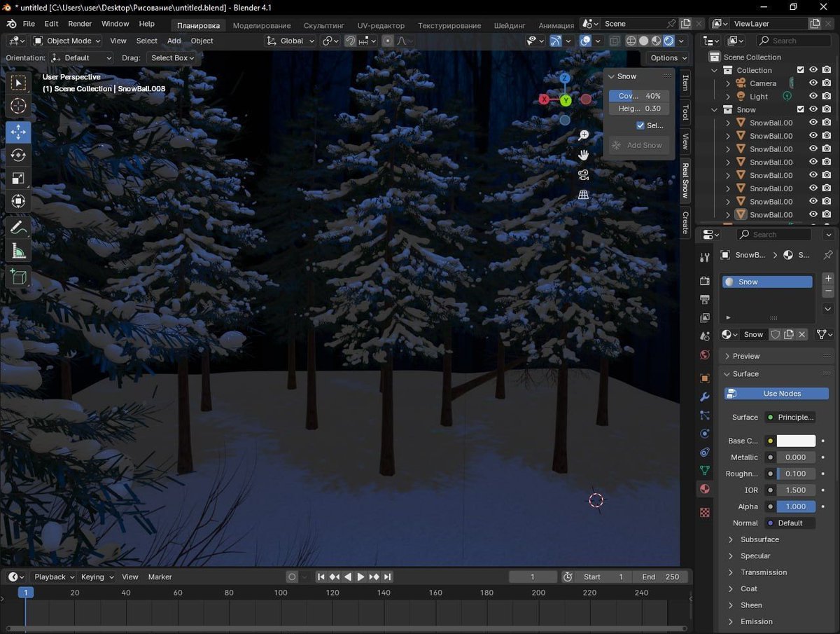Choose the Add Cube tool

18,277
